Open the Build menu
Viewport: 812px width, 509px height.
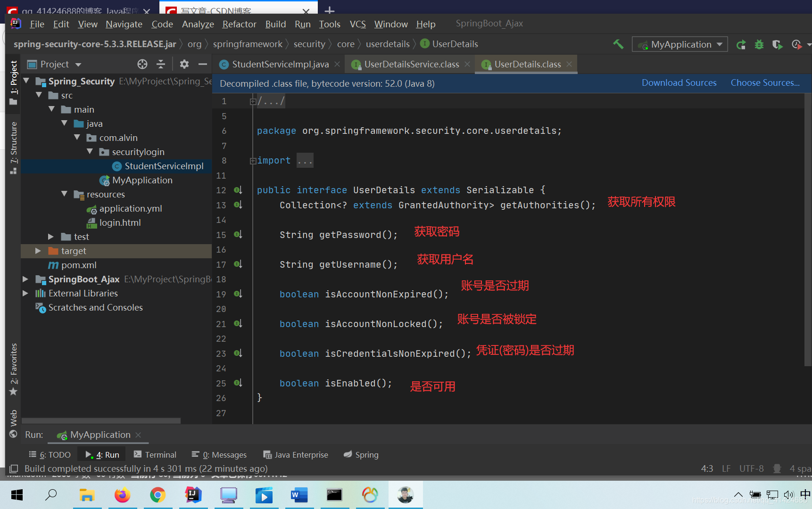tap(275, 24)
